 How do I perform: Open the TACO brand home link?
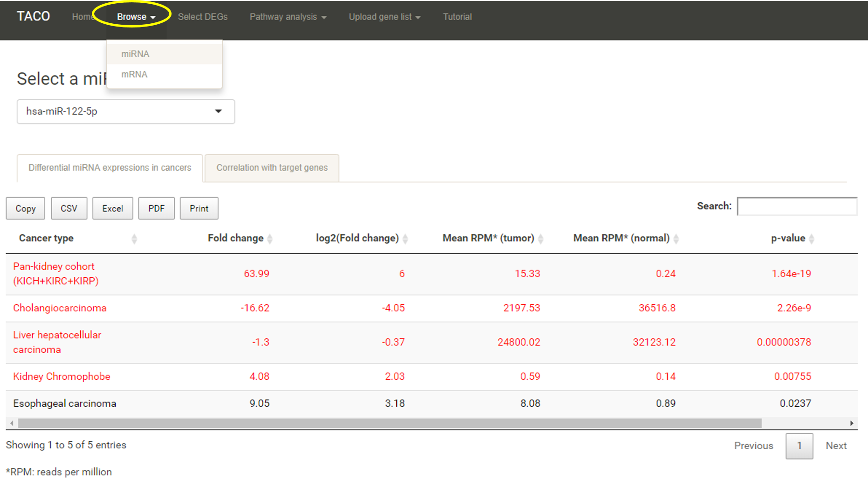[x=33, y=16]
